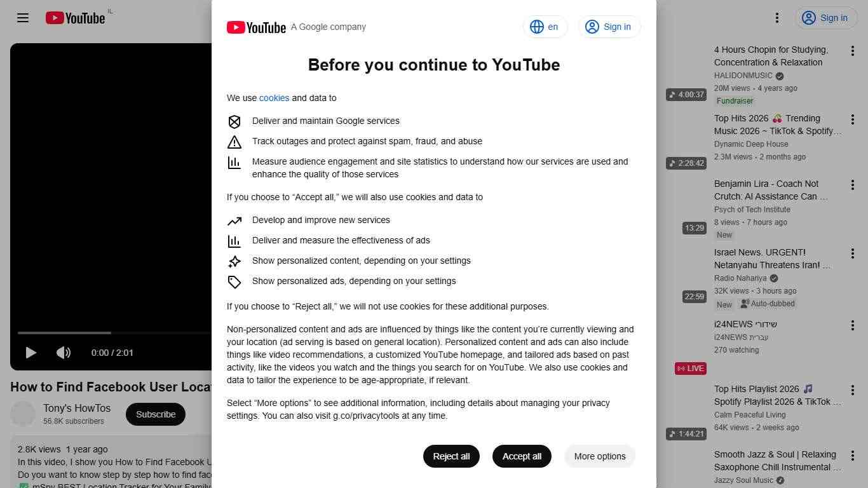This screenshot has height=488, width=868.
Task: Open More options for privacy settings
Action: (600, 456)
